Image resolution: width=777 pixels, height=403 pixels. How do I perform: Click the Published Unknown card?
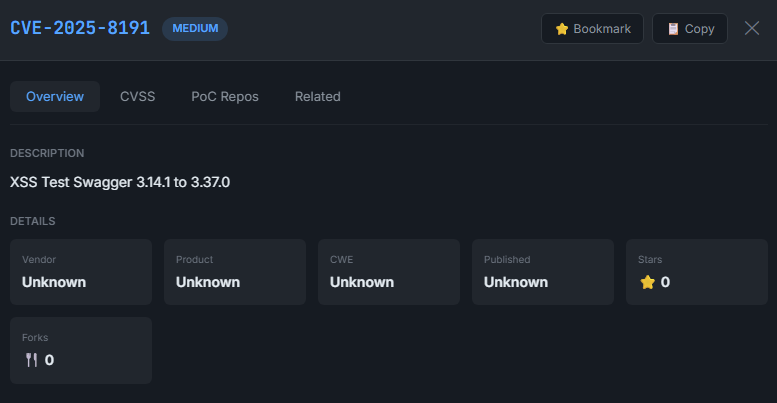[543, 271]
